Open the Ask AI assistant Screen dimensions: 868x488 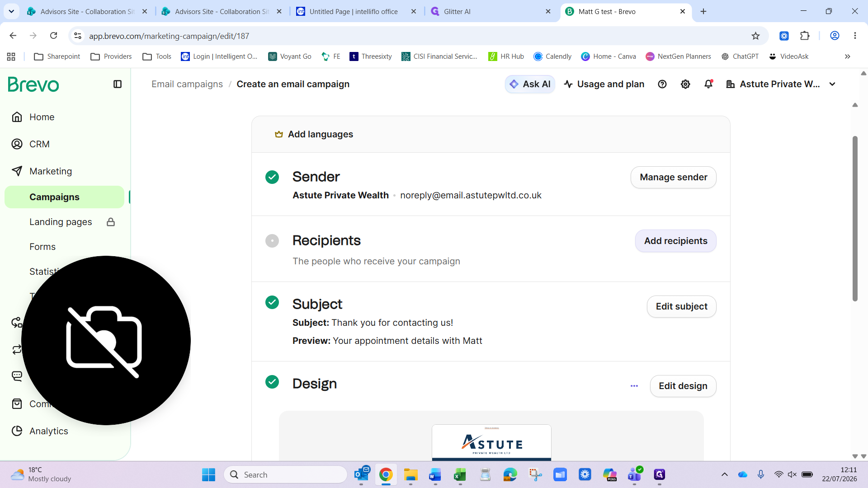[x=530, y=84]
